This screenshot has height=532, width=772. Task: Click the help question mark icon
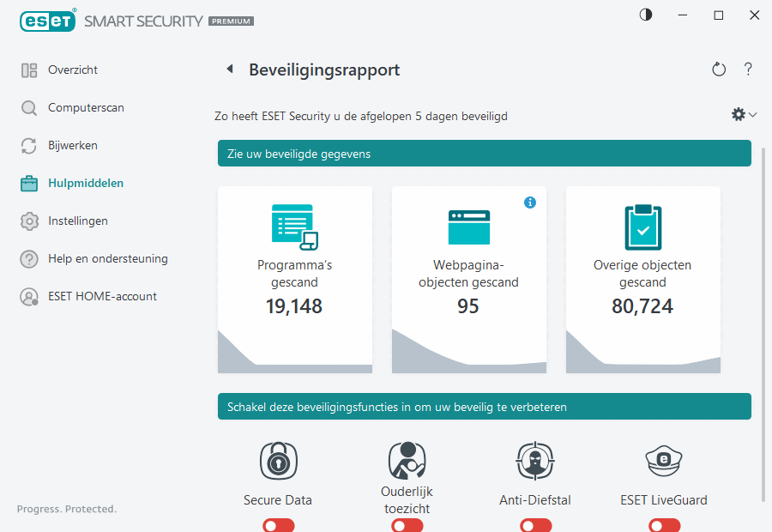pyautogui.click(x=748, y=70)
